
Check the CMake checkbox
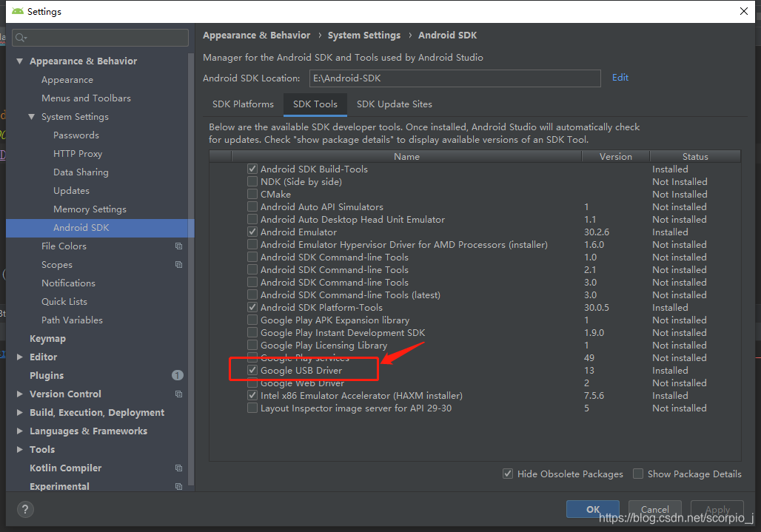[252, 194]
